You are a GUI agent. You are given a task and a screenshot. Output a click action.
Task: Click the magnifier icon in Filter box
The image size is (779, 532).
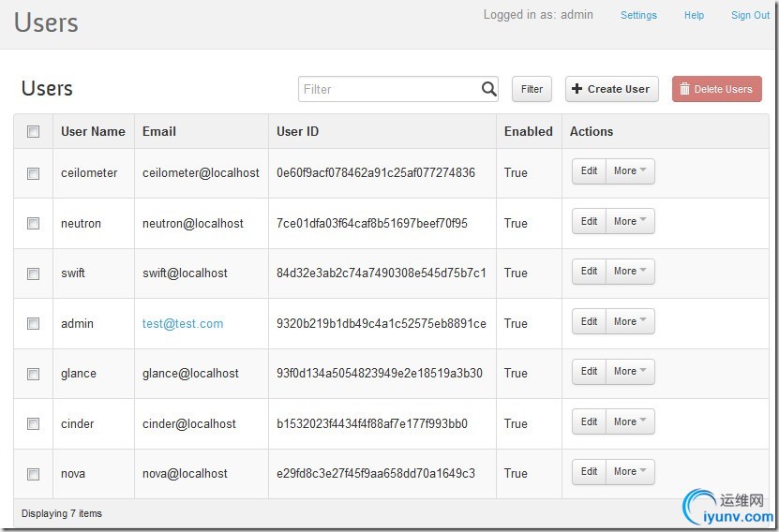[488, 89]
